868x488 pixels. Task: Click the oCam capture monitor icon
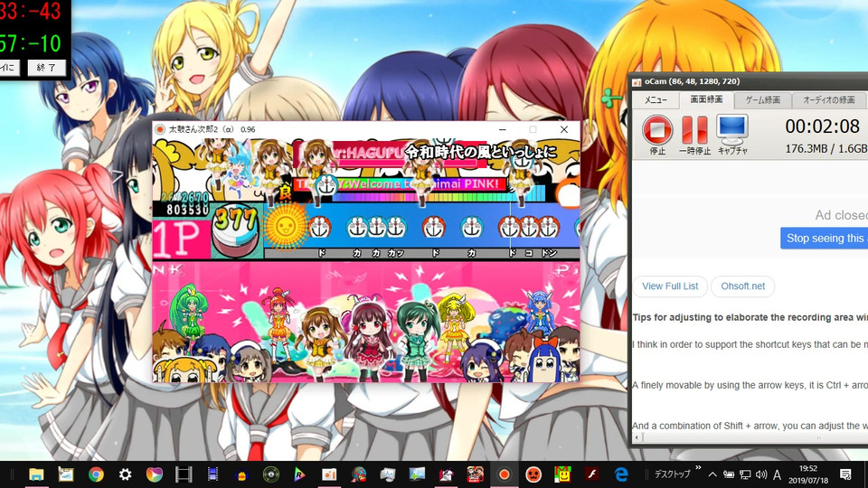[x=731, y=129]
